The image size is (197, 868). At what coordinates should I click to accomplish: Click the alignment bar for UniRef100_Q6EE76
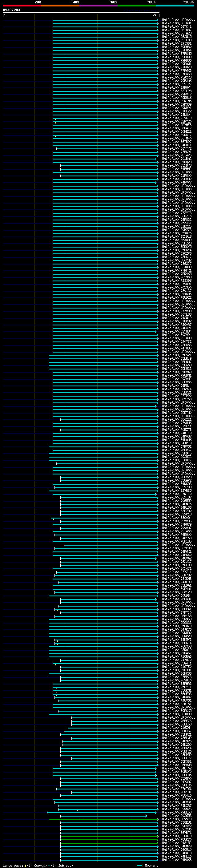tap(115, 721)
